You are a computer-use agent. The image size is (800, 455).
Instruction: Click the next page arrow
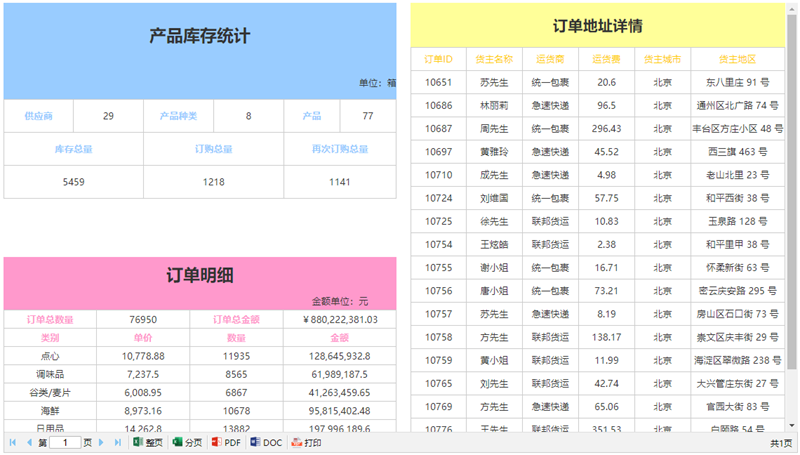(x=102, y=442)
